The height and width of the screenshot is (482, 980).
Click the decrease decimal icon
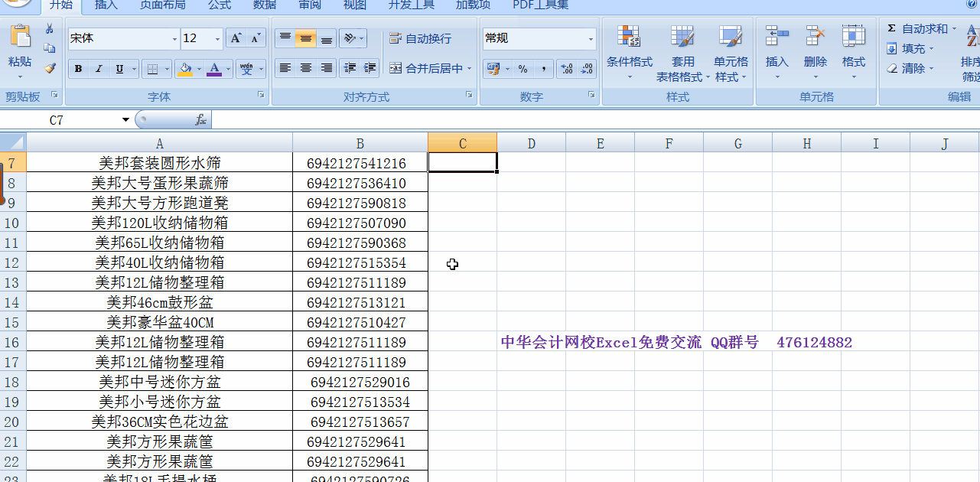[x=587, y=69]
